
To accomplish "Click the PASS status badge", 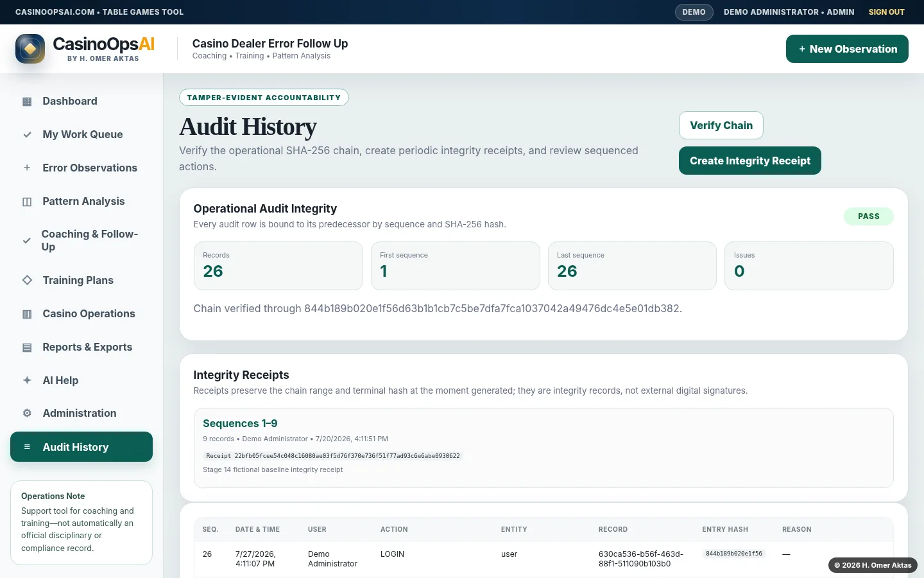I will click(x=869, y=216).
